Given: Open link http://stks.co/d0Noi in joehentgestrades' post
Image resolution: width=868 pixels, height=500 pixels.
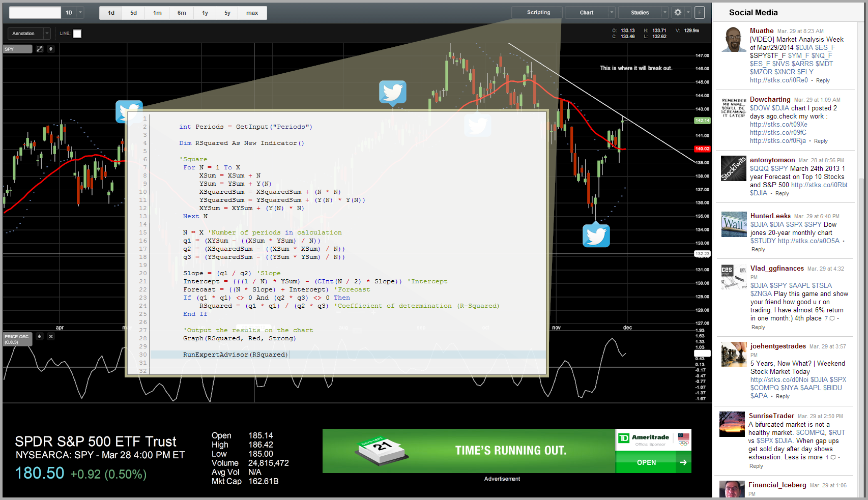Looking at the screenshot, I should (779, 379).
